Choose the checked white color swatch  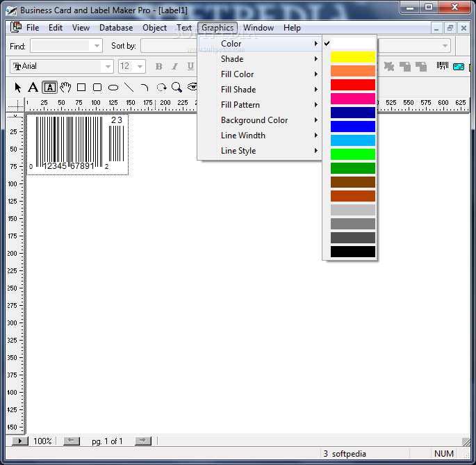[x=352, y=43]
